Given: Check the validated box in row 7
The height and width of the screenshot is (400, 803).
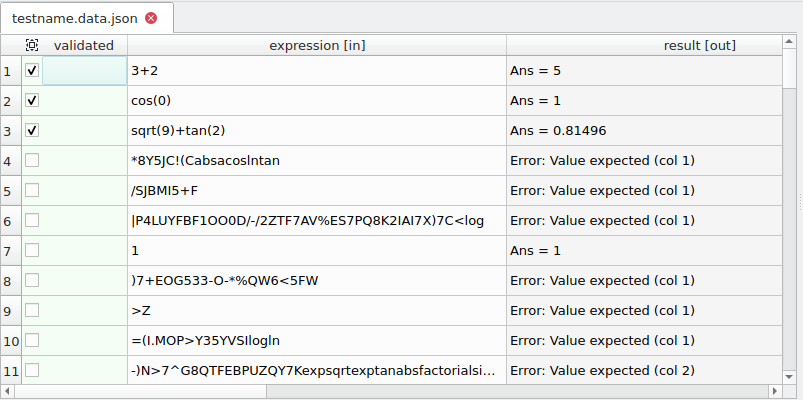Looking at the screenshot, I should 32,251.
